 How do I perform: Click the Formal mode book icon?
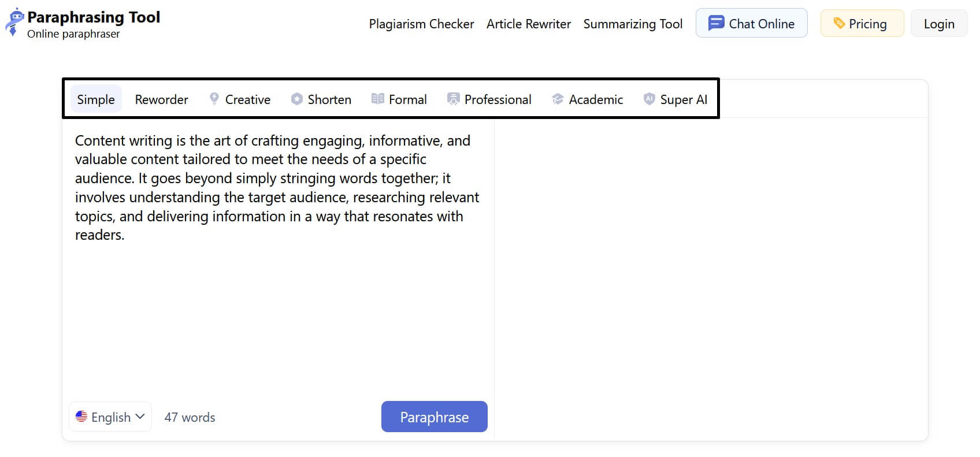(378, 99)
